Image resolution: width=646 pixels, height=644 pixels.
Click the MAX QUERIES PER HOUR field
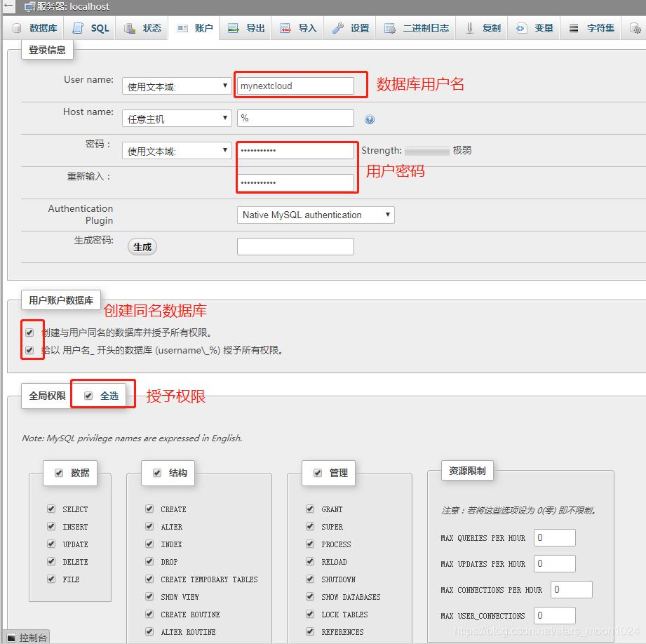coord(553,537)
